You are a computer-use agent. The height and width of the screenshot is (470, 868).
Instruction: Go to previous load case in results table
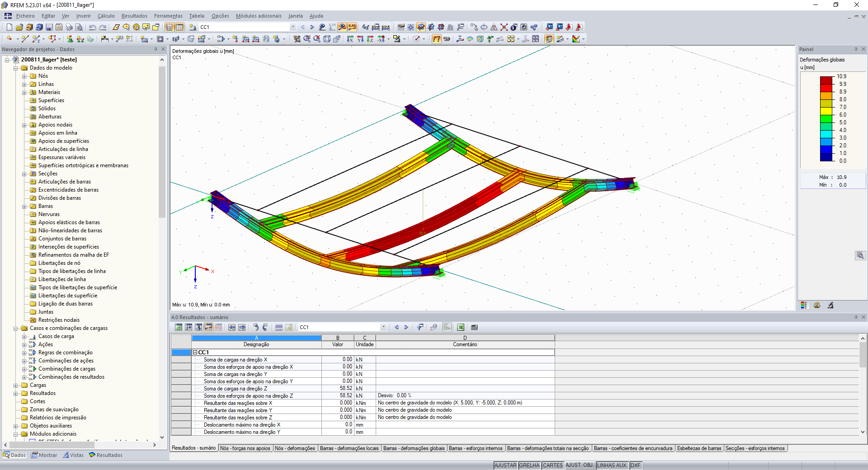(x=396, y=327)
